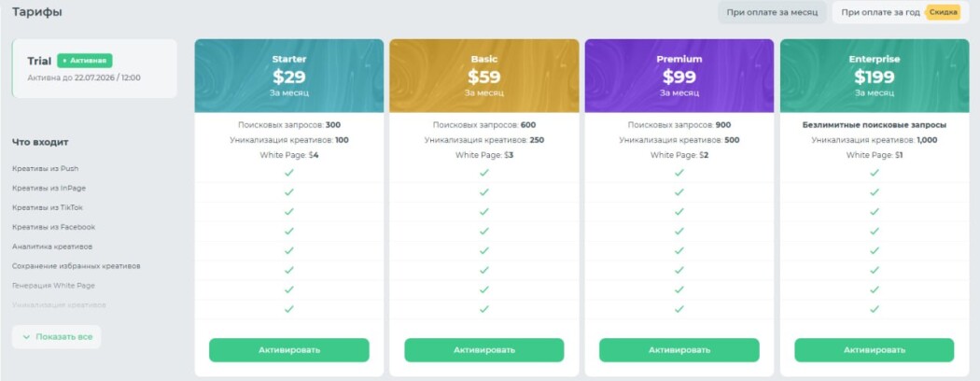Open the Trial plan card
The height and width of the screenshot is (381, 980).
click(94, 69)
